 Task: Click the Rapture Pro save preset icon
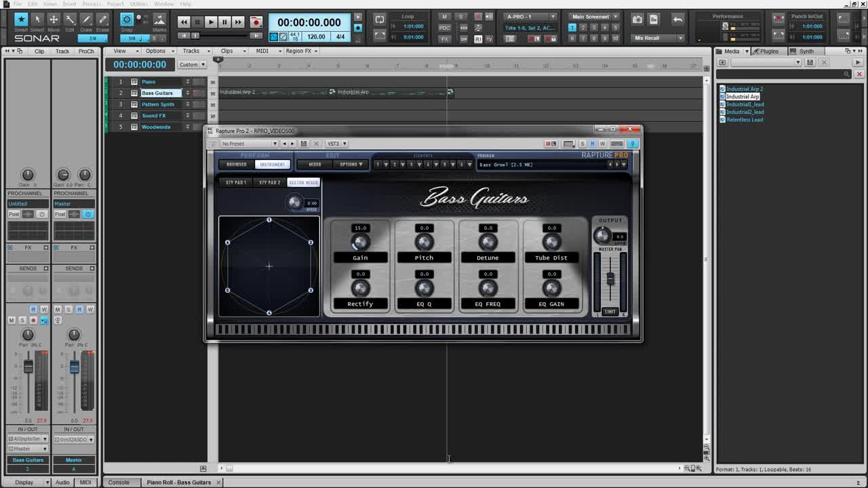point(304,144)
